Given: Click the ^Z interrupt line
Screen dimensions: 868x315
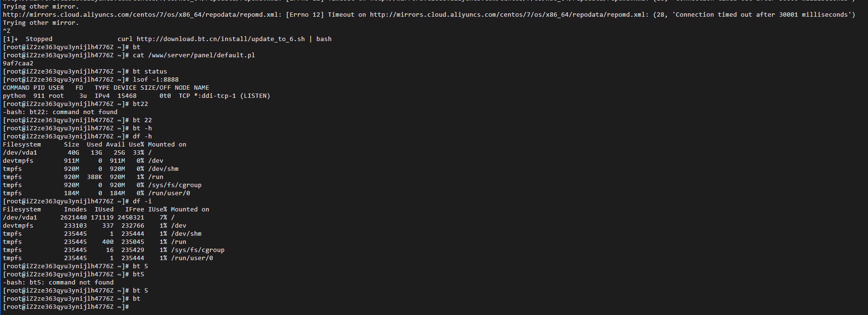Looking at the screenshot, I should click(x=7, y=31).
